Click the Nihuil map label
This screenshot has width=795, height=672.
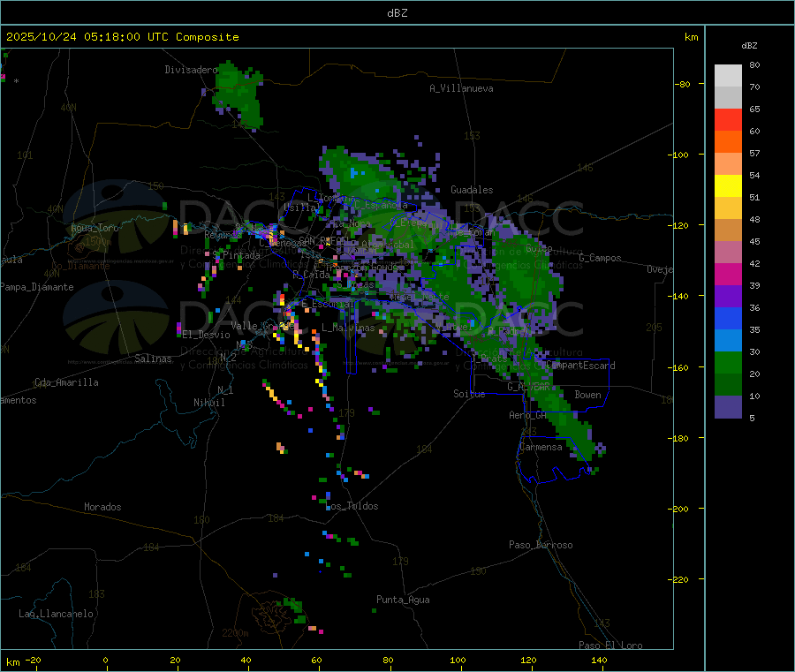tap(208, 403)
